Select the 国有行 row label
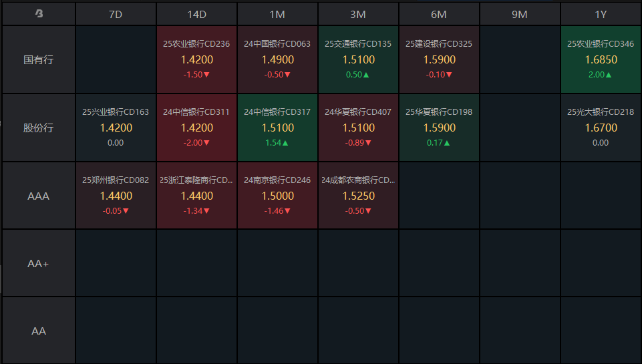This screenshot has width=642, height=364. [39, 59]
